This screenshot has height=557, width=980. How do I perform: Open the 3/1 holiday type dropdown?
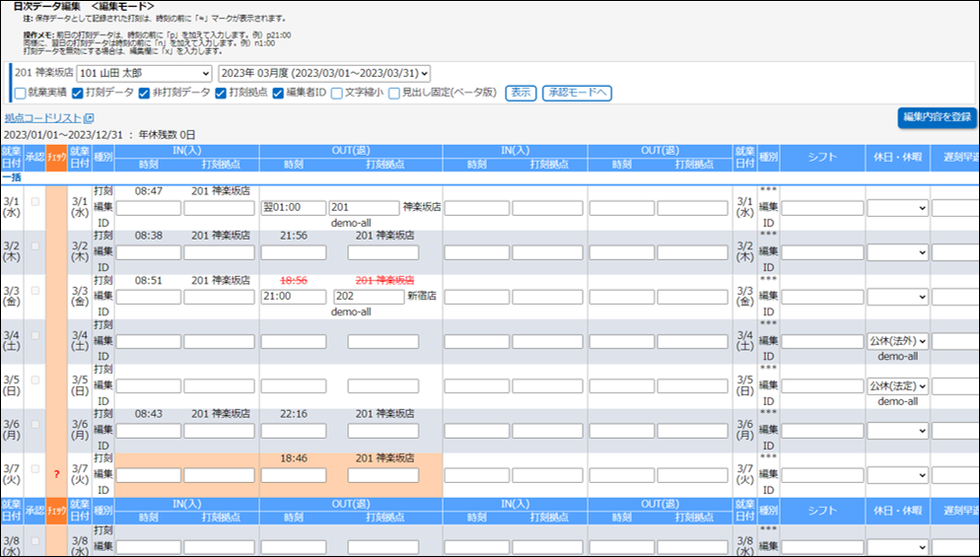897,208
